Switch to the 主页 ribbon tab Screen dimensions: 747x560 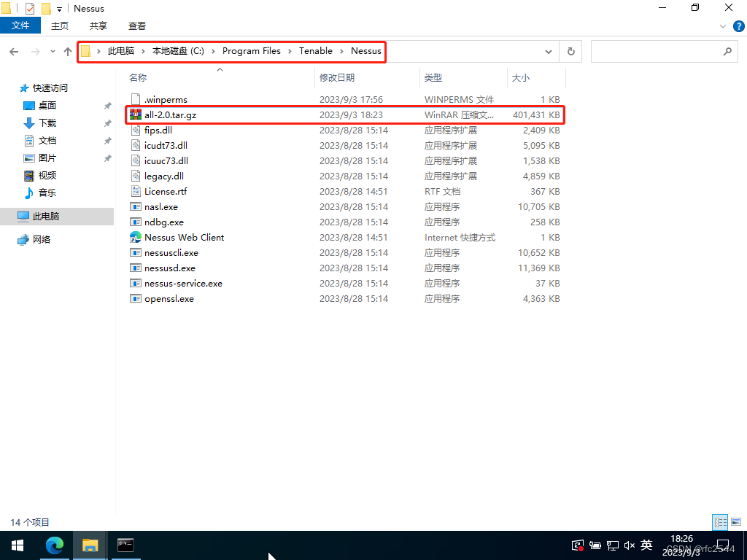(60, 26)
